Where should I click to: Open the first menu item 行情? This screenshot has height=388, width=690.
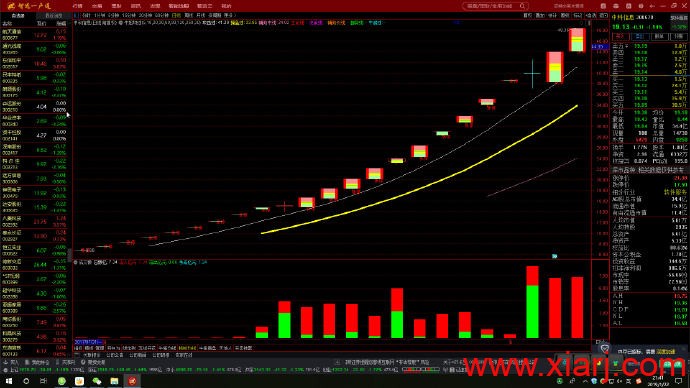pos(77,6)
